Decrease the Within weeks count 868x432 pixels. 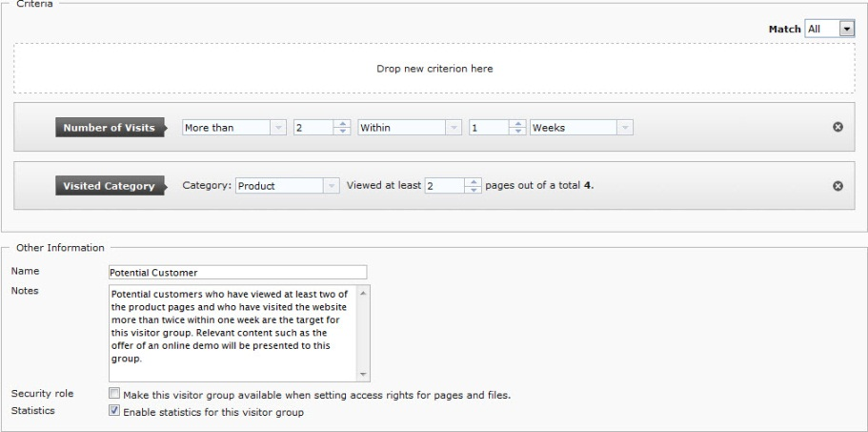518,132
